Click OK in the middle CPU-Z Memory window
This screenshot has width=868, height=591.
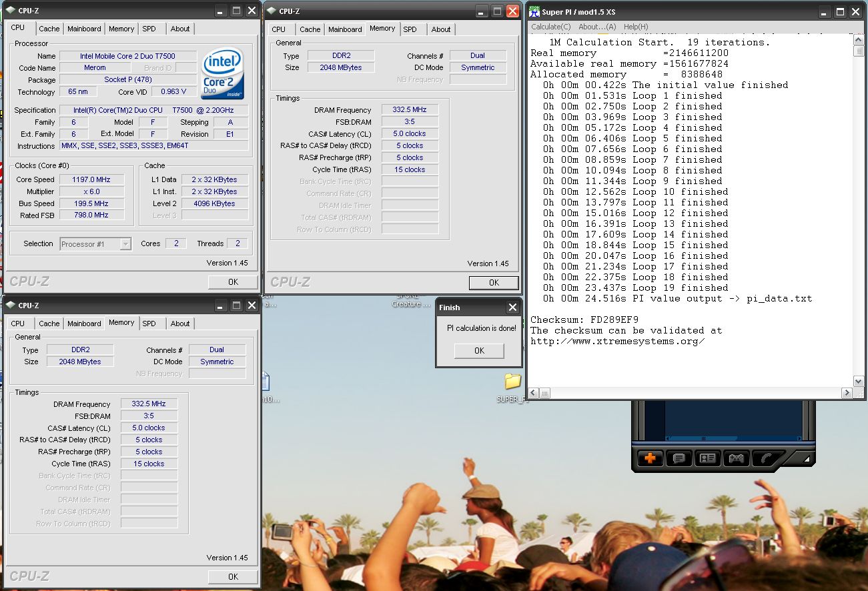point(494,282)
